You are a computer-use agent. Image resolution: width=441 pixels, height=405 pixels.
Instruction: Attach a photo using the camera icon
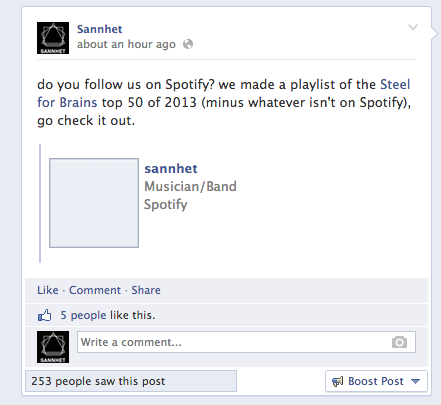(399, 342)
